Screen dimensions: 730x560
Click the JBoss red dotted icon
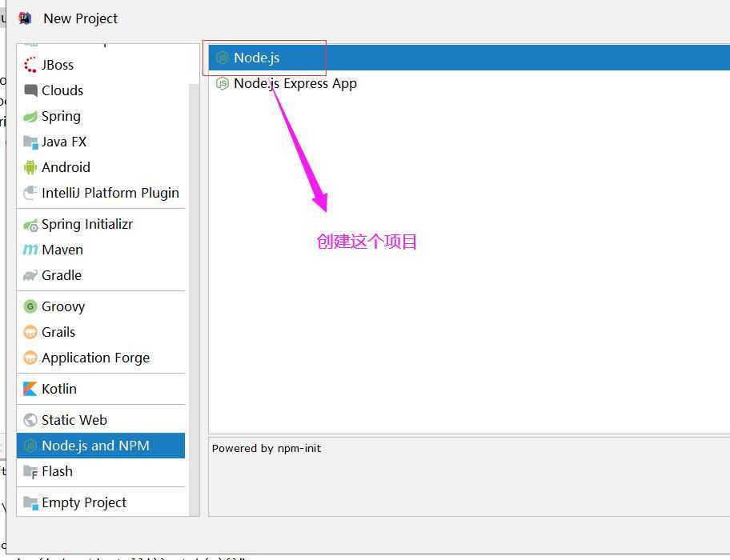pyautogui.click(x=30, y=65)
